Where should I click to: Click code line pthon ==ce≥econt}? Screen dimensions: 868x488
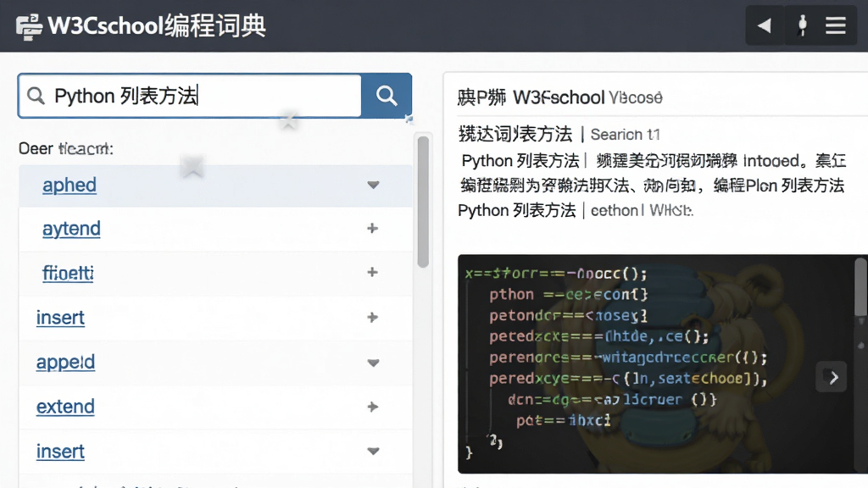coord(568,294)
